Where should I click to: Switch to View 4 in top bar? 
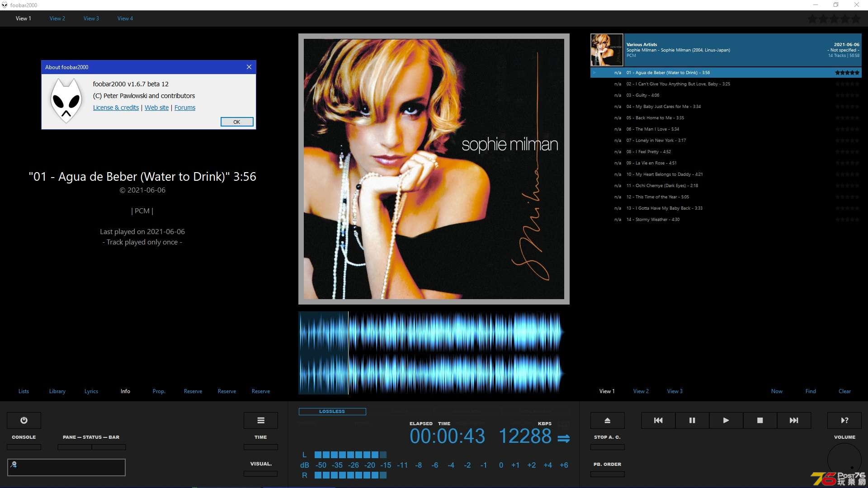[125, 19]
